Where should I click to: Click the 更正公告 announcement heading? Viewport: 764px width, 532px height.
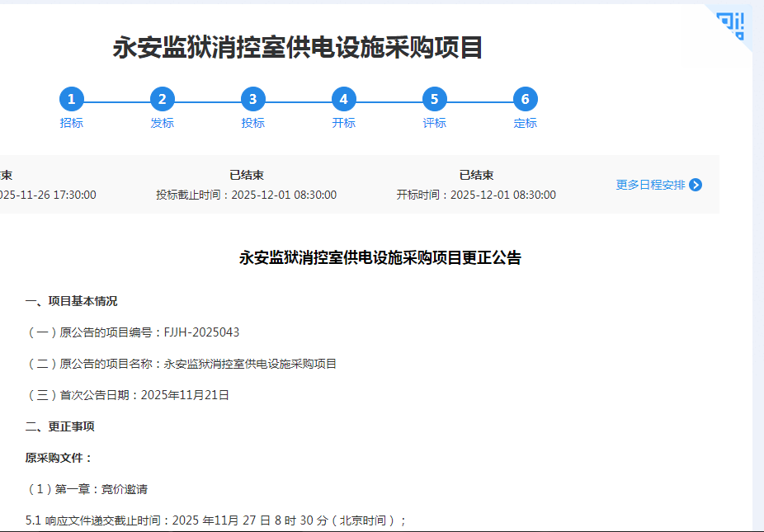point(380,257)
